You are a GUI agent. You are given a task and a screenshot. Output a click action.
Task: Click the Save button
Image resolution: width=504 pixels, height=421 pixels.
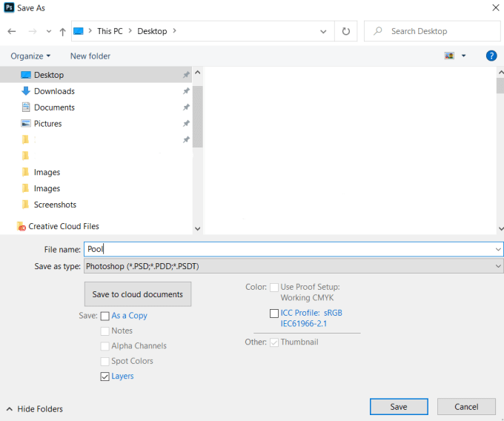(399, 407)
